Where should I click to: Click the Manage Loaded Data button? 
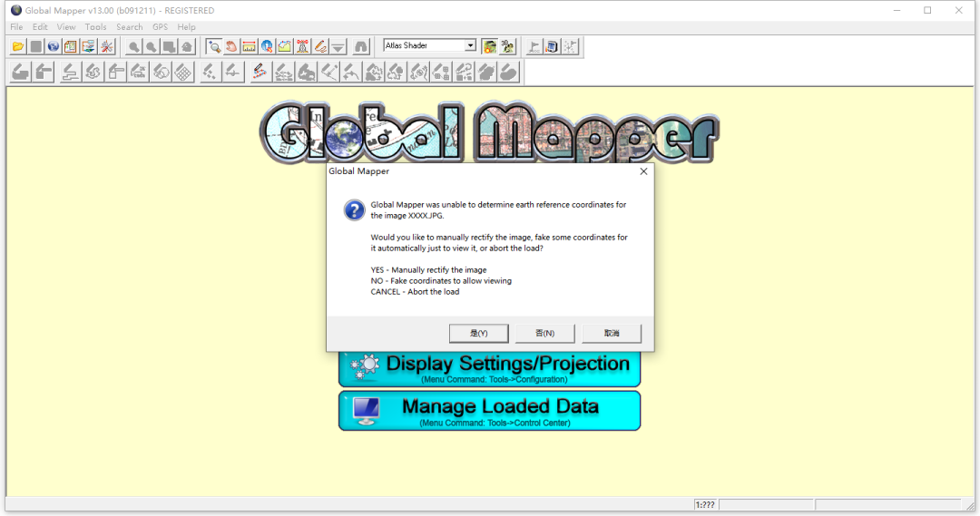pyautogui.click(x=489, y=411)
